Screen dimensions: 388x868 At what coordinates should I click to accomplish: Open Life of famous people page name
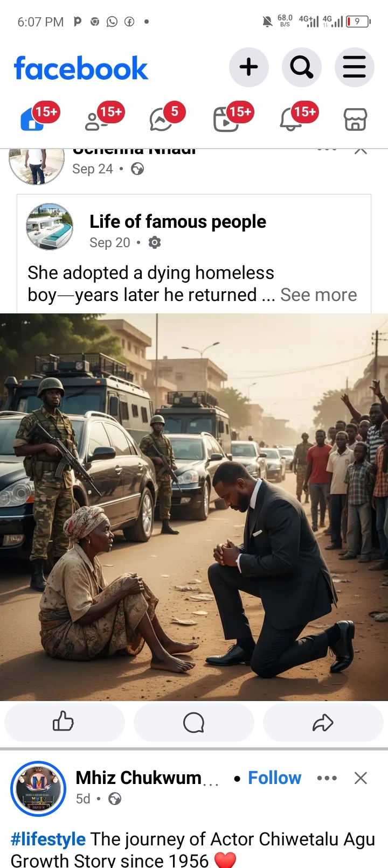point(178,221)
